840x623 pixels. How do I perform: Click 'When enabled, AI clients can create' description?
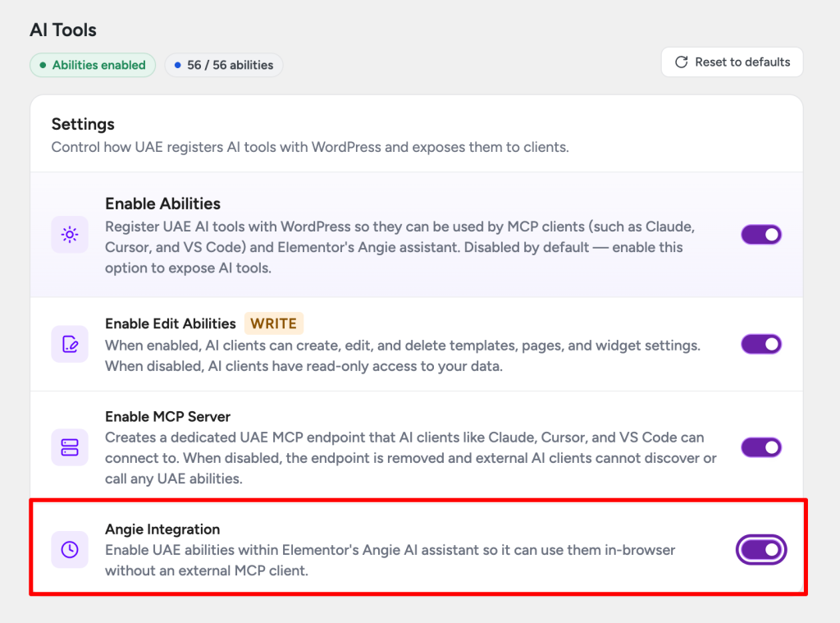[x=403, y=356]
